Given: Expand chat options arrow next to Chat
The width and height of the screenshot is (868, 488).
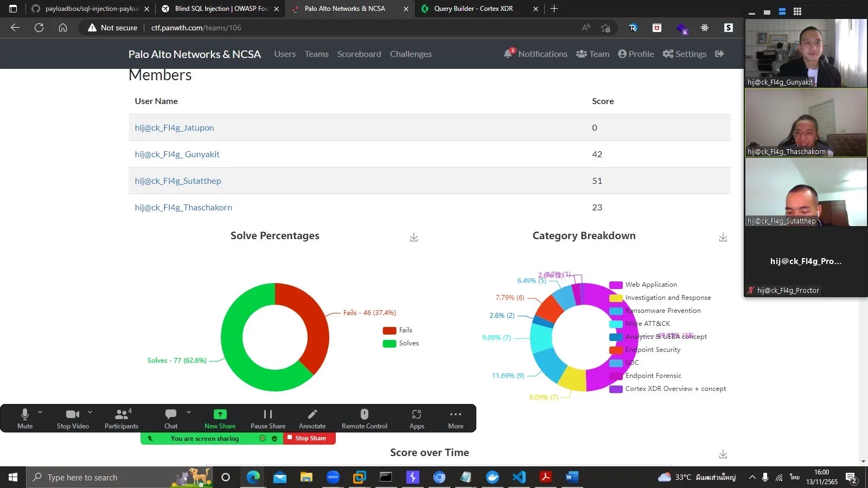Looking at the screenshot, I should (x=189, y=413).
